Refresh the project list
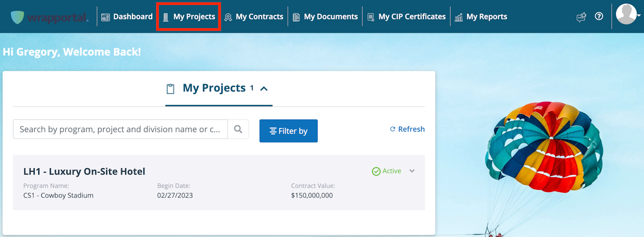644x237 pixels. click(x=407, y=129)
